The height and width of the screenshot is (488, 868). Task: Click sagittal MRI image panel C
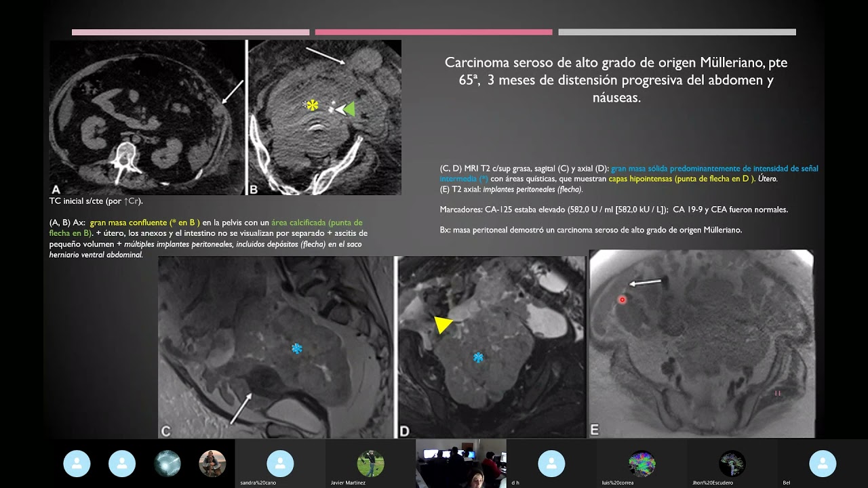coord(275,347)
